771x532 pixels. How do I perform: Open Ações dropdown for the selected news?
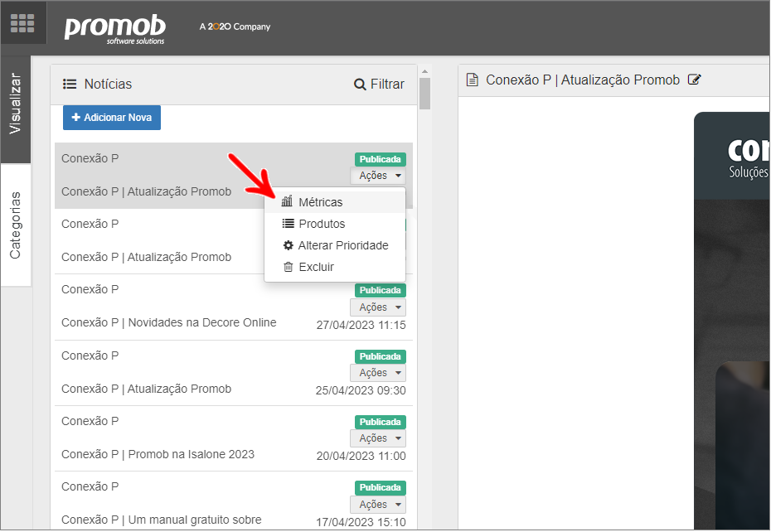tap(378, 176)
